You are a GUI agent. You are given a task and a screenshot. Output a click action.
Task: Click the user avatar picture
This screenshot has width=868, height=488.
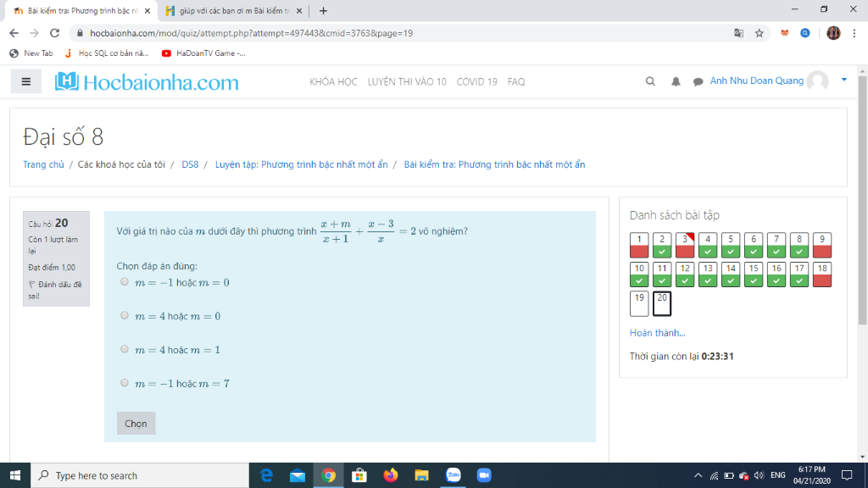coord(818,81)
